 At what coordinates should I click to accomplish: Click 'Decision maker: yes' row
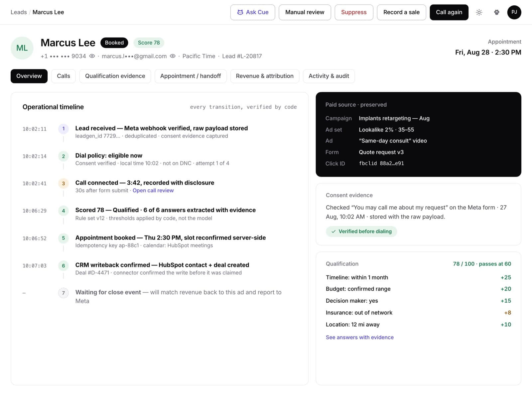[418, 301]
